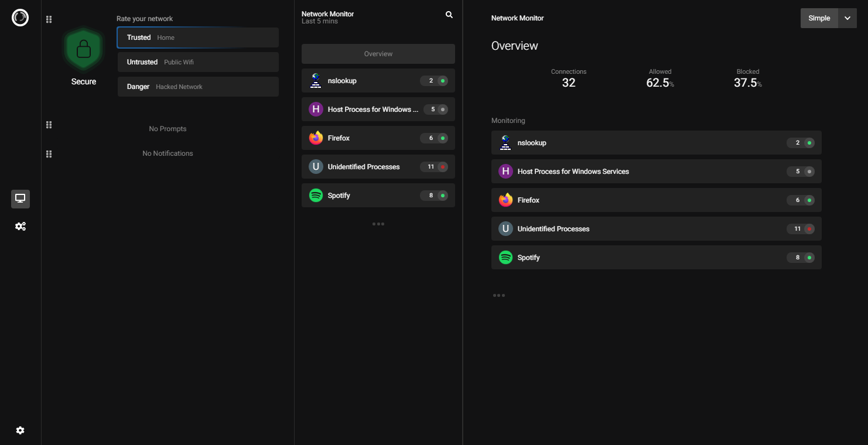Open the app settings gears sidebar icon
Screen dimensions: 868x445
point(20,227)
